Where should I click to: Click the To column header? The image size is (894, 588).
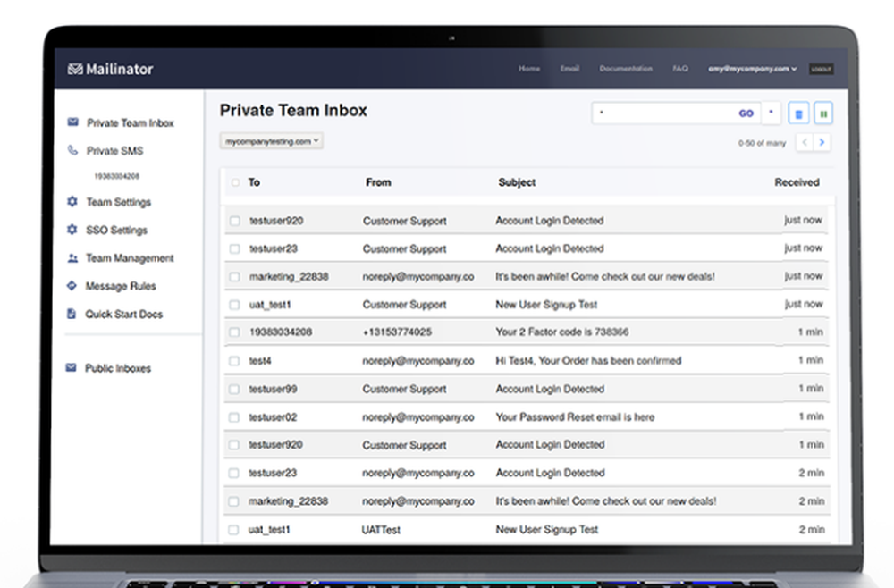coord(254,182)
